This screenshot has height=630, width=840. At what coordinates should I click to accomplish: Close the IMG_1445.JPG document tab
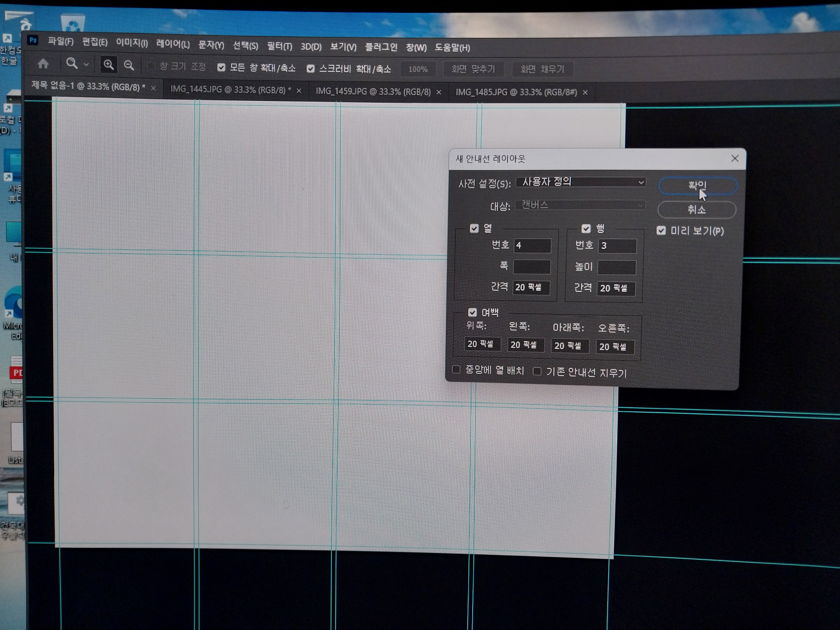[x=299, y=91]
